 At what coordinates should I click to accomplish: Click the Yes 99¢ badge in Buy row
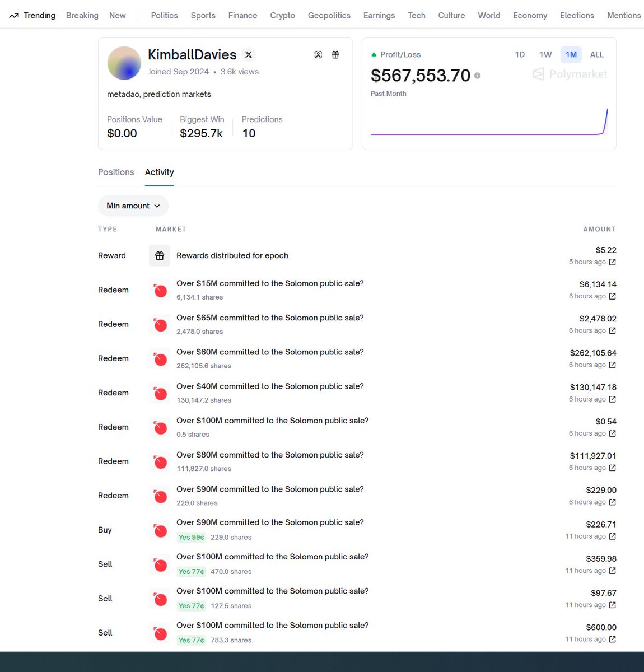(x=192, y=537)
